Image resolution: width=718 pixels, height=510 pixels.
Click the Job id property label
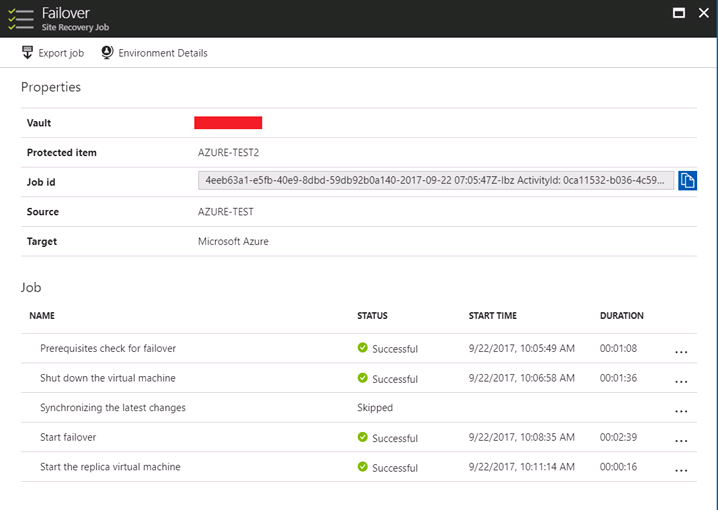pos(41,182)
